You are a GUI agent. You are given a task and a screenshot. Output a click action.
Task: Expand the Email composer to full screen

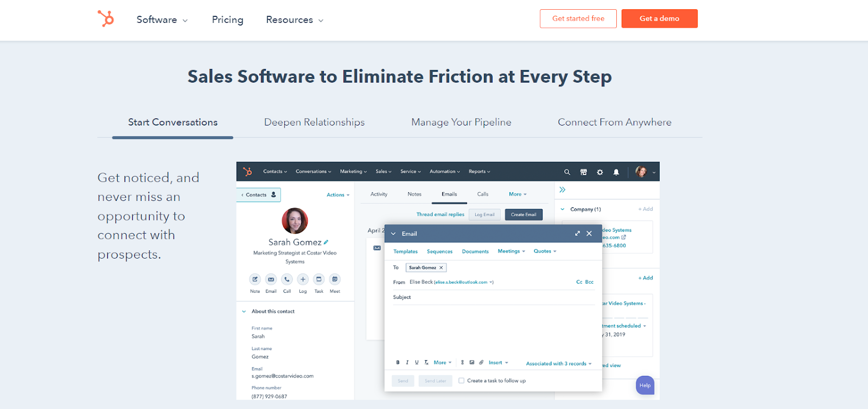click(577, 234)
